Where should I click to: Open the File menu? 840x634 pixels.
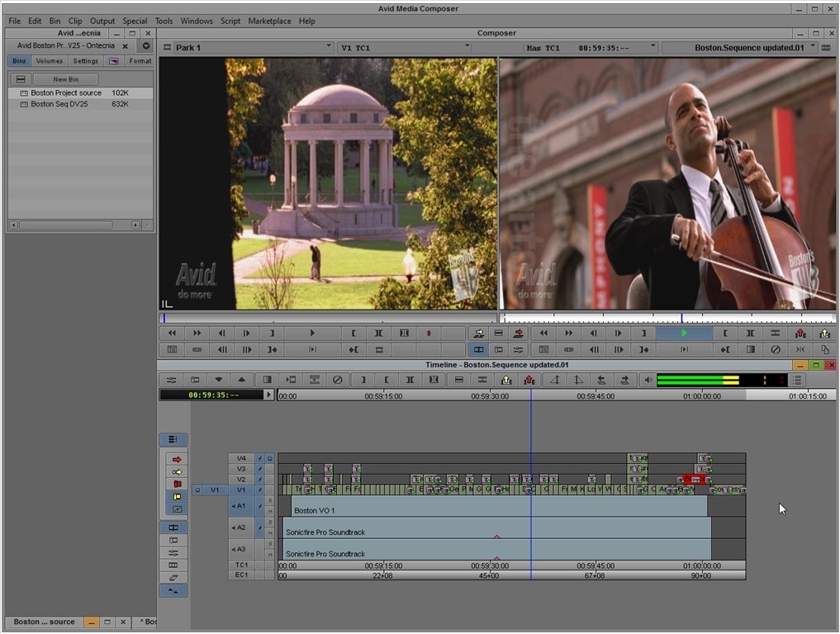coord(15,21)
